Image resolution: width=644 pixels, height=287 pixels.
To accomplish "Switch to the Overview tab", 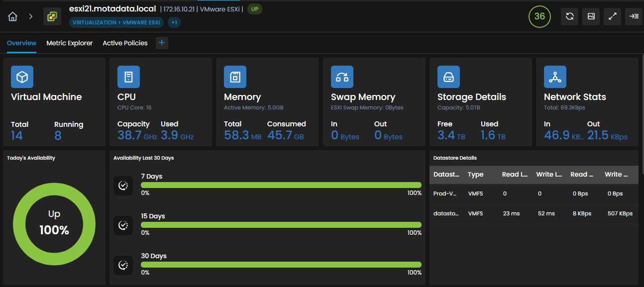I will pyautogui.click(x=21, y=43).
